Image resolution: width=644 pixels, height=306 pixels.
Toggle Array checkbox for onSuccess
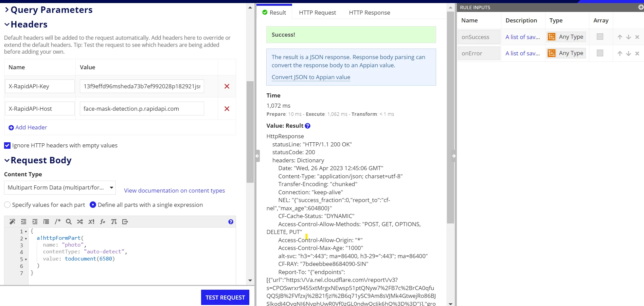pos(600,37)
